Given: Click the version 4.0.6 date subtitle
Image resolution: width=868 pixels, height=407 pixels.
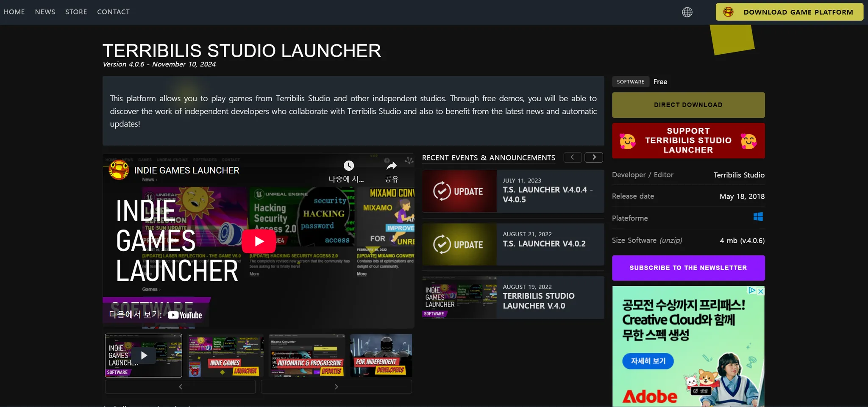Looking at the screenshot, I should click(x=159, y=64).
